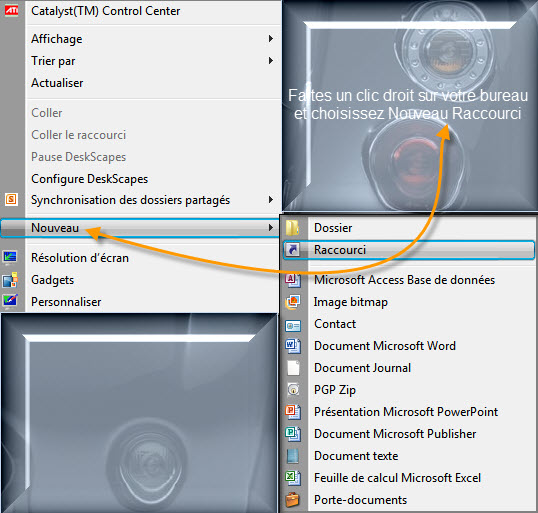The height and width of the screenshot is (513, 538).
Task: Select Feuille de calcul Microsoft Excel
Action: click(x=398, y=478)
